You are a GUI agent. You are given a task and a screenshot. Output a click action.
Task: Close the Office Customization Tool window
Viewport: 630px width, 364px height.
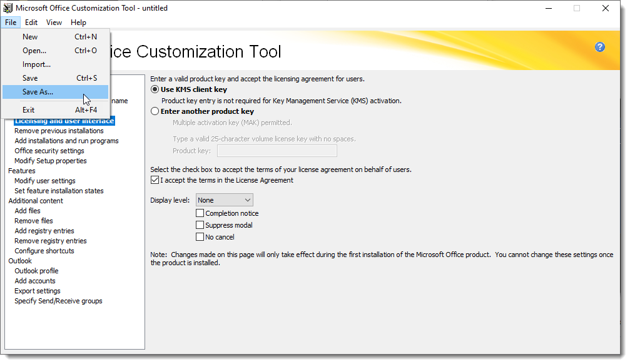click(x=606, y=8)
